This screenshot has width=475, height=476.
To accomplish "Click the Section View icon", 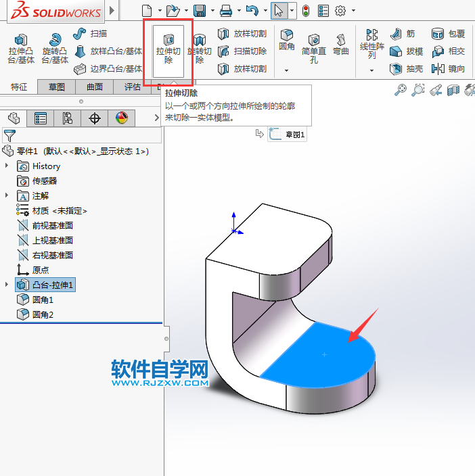I will click(453, 90).
